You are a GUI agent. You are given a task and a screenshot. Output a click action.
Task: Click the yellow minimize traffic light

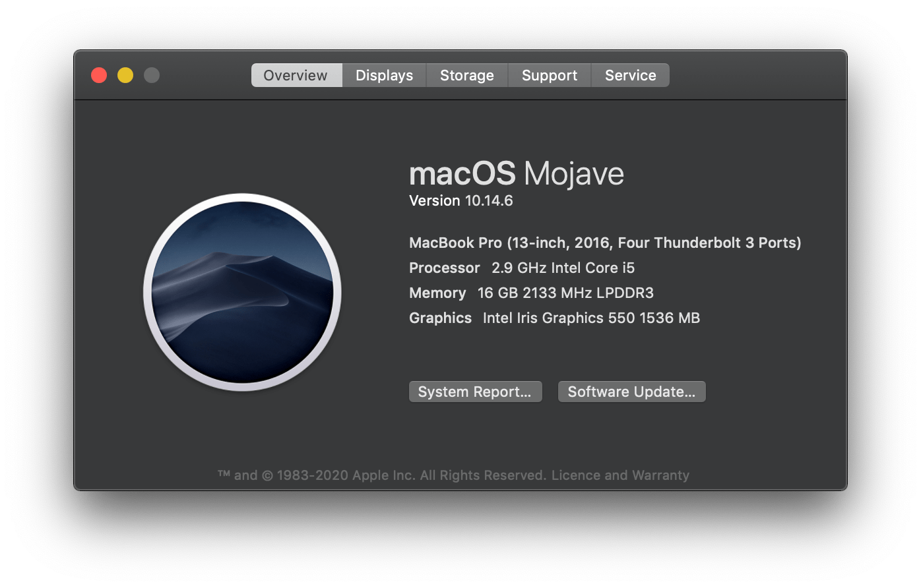click(125, 74)
